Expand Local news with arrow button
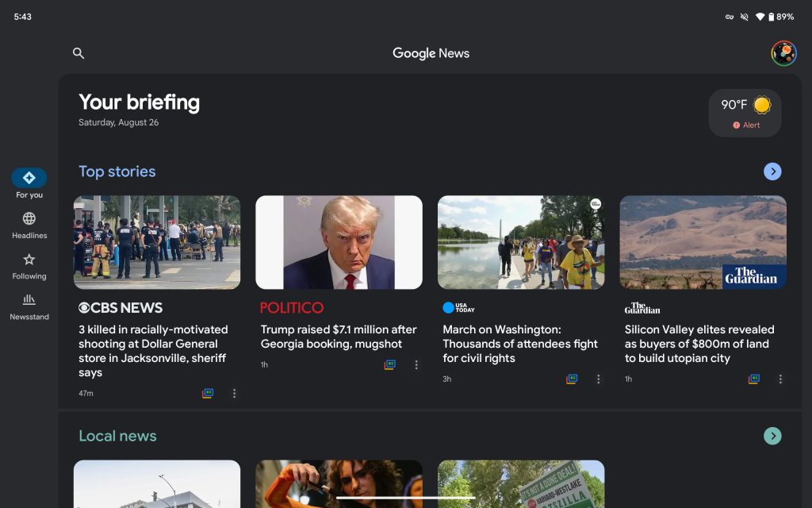This screenshot has width=812, height=508. pyautogui.click(x=772, y=436)
